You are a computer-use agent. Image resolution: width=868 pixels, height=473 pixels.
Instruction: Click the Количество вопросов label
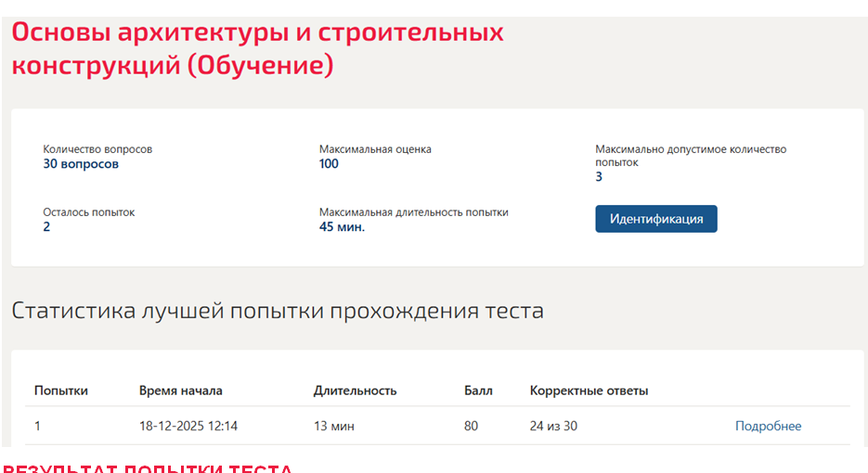(97, 149)
